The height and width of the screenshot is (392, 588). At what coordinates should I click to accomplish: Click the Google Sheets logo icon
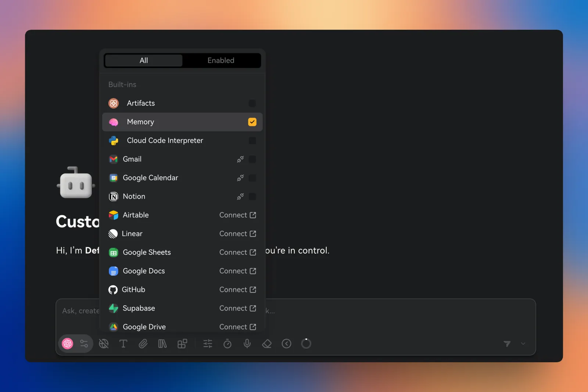(114, 252)
